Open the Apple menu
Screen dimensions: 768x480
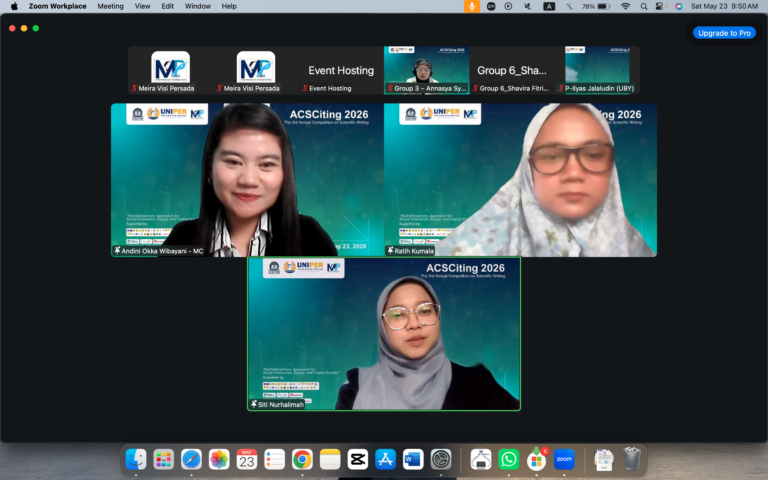pos(14,6)
